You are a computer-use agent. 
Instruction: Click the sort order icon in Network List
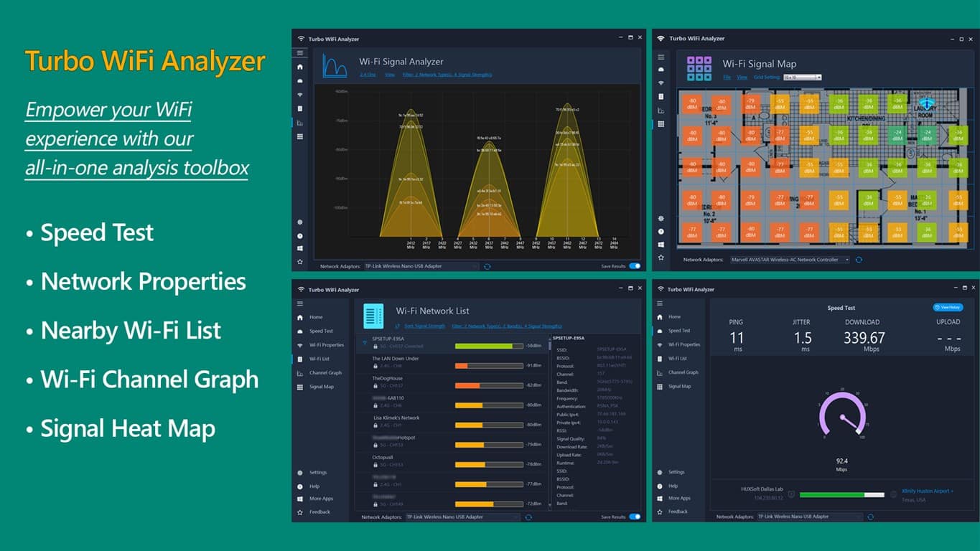pos(398,326)
